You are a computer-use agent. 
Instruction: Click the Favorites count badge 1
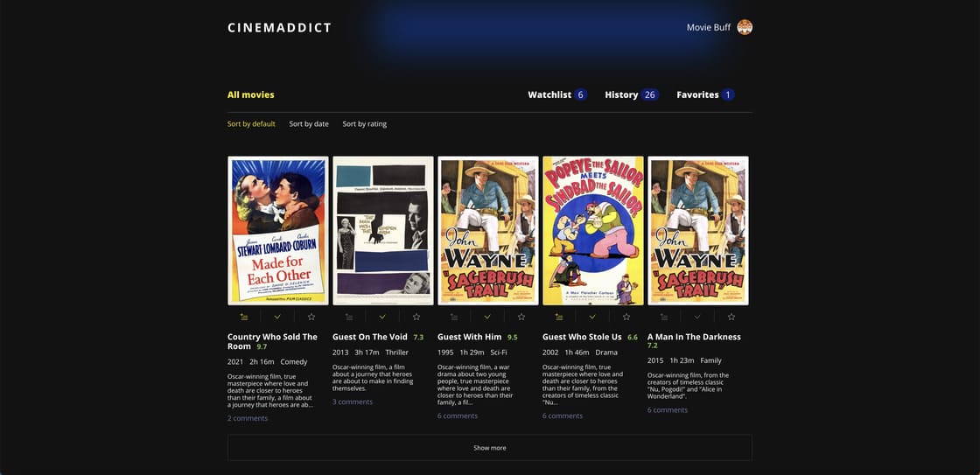727,95
